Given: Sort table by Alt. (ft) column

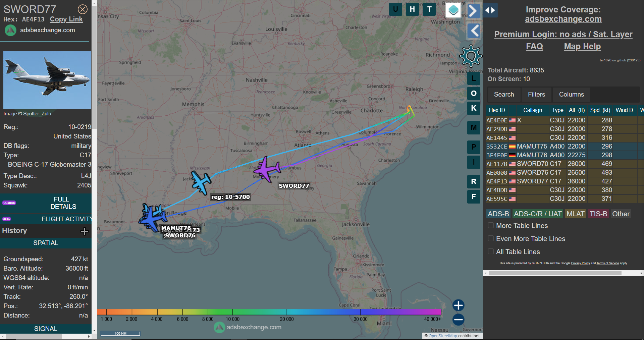Looking at the screenshot, I should coord(577,110).
